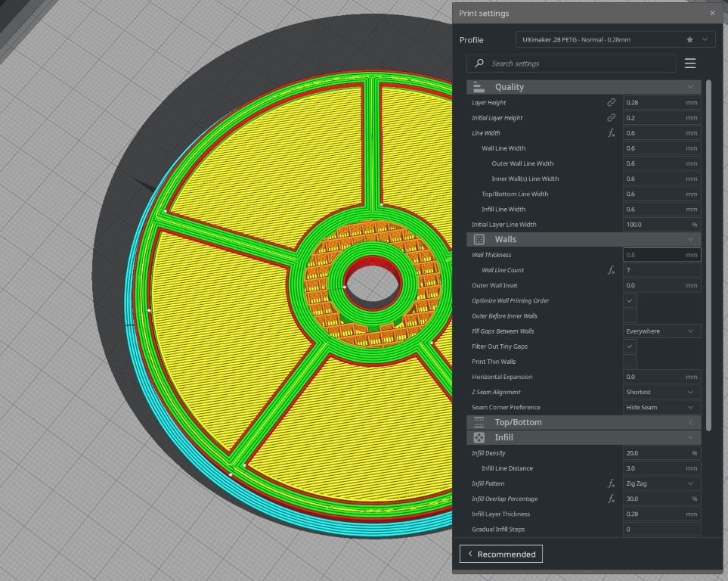Click the Infill Layer Thickness field
Viewport: 728px width, 581px height.
[661, 514]
